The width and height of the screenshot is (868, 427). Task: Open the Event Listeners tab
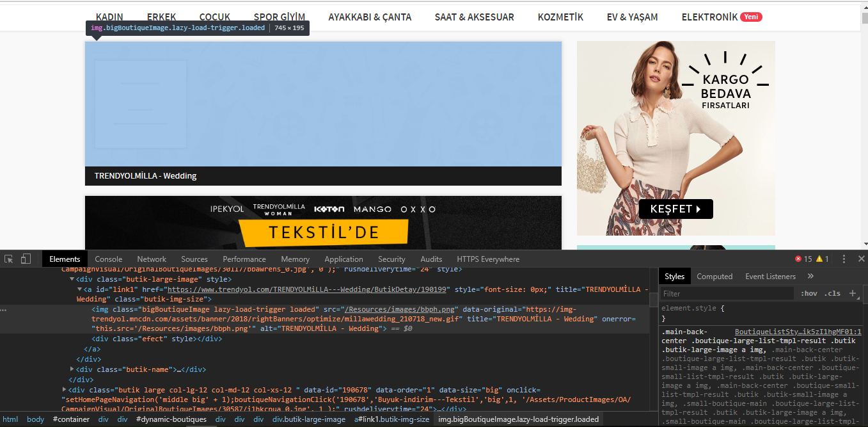coord(770,276)
